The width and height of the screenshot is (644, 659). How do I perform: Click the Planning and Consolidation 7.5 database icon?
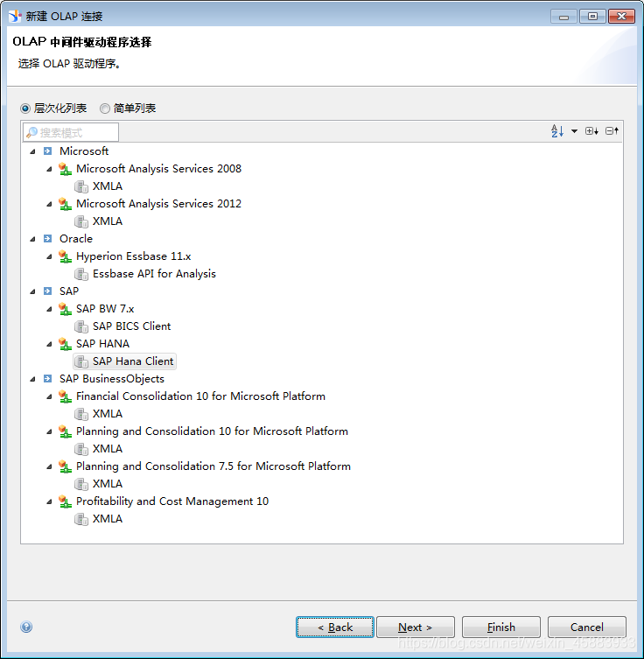point(65,466)
